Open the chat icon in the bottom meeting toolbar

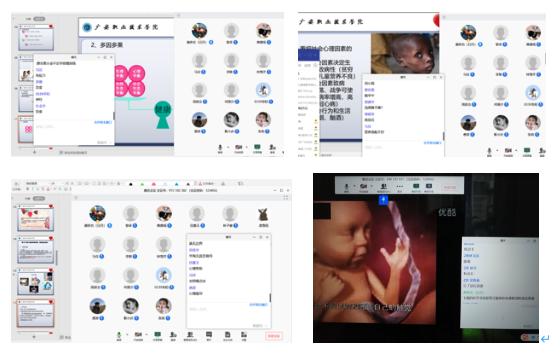pyautogui.click(x=209, y=335)
